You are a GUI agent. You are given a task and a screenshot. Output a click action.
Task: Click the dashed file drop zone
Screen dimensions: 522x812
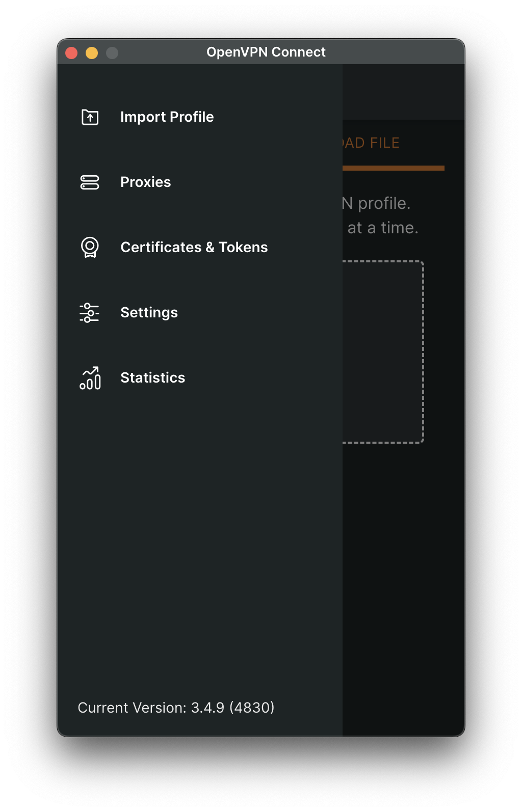coord(382,351)
